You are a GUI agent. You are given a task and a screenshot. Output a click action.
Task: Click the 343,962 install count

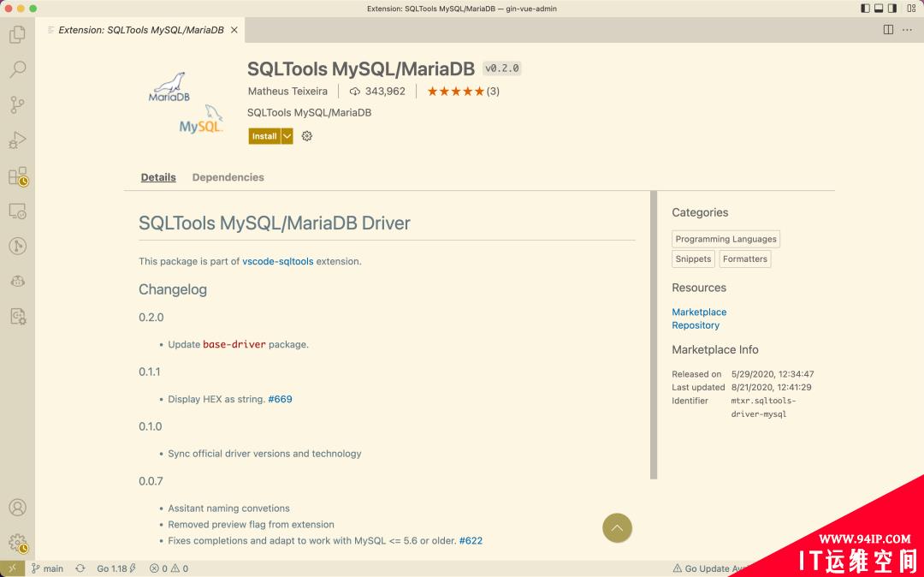tap(377, 92)
